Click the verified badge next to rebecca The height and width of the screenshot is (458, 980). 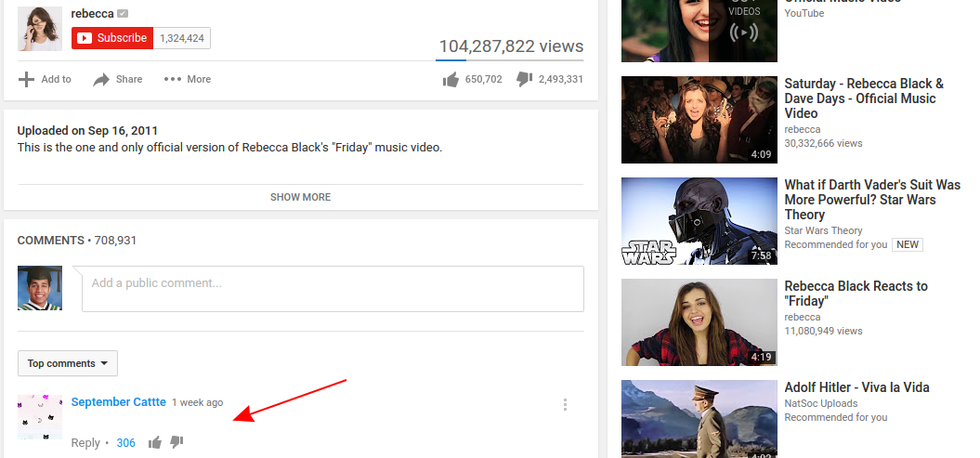click(x=124, y=14)
